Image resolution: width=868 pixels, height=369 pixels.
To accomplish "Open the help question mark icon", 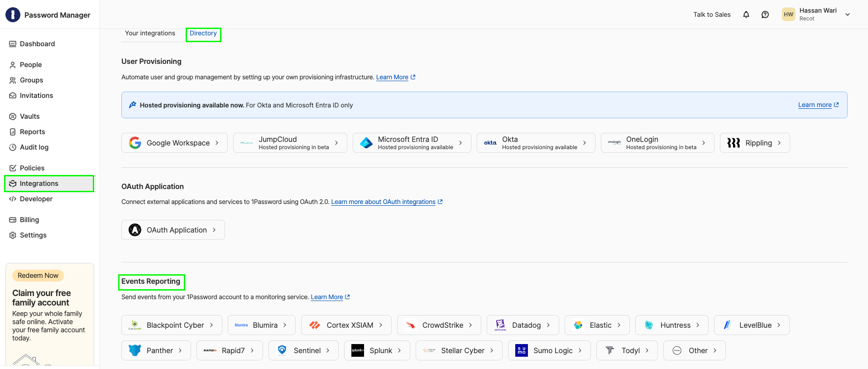I will tap(765, 15).
